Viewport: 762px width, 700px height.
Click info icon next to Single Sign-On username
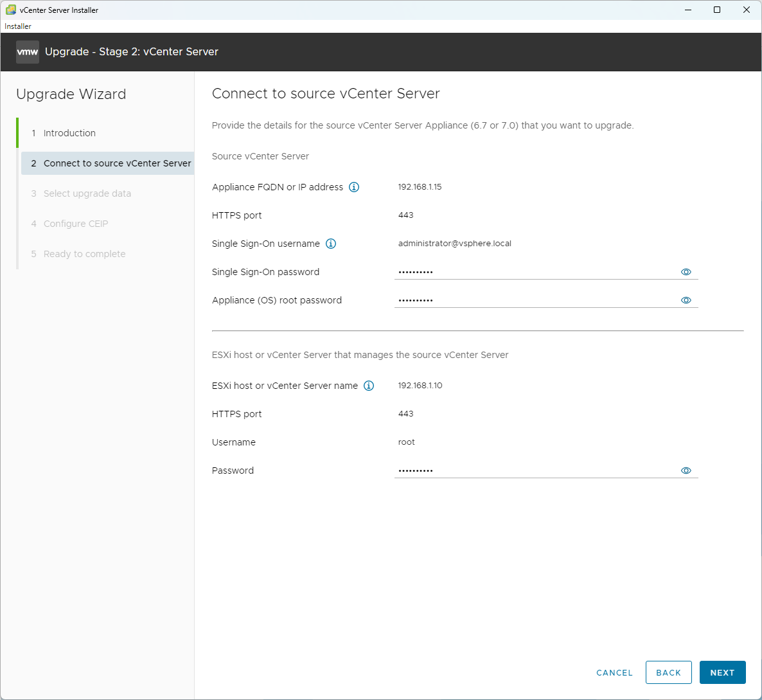click(331, 244)
